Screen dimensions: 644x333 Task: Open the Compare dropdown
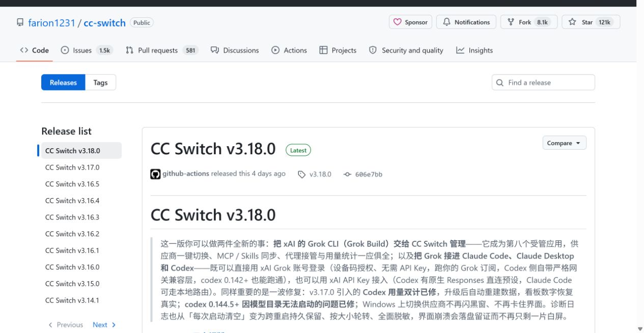point(564,143)
